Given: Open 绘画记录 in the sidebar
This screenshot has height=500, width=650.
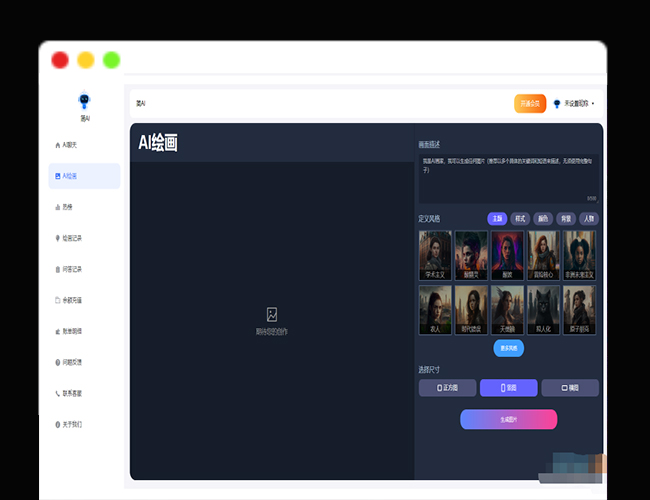Looking at the screenshot, I should coord(69,238).
